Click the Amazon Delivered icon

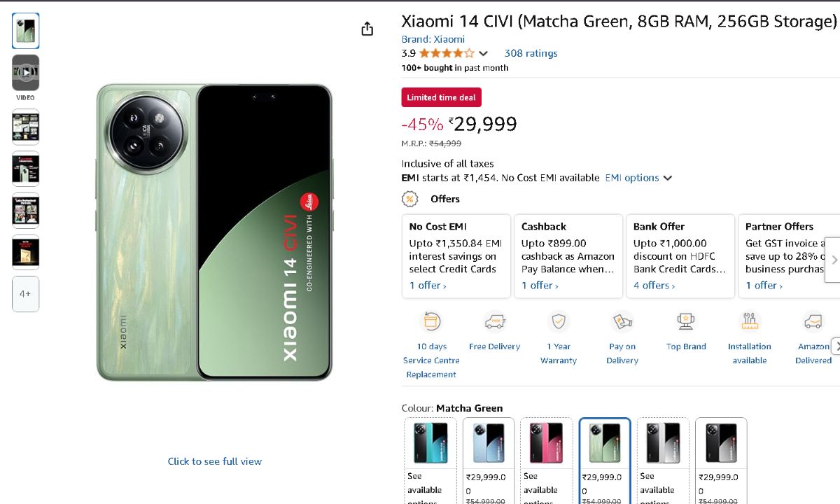coord(813,322)
